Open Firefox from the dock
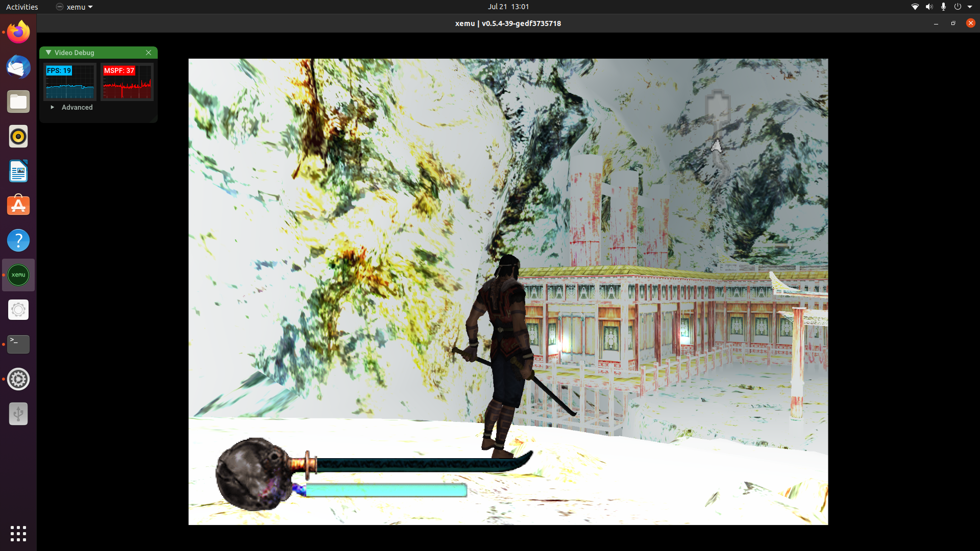980x551 pixels. click(18, 31)
